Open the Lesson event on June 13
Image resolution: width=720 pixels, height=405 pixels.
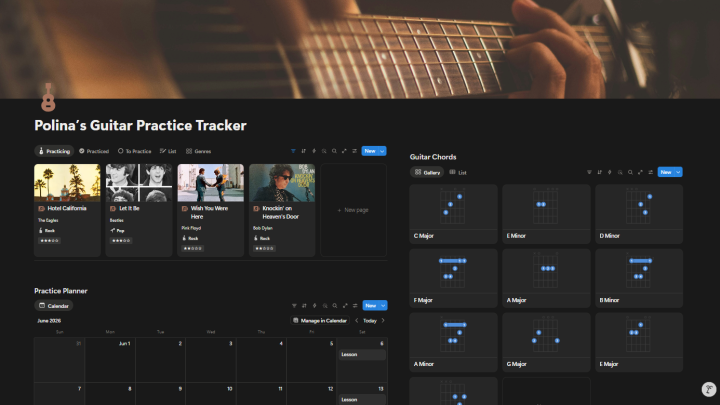(362, 399)
